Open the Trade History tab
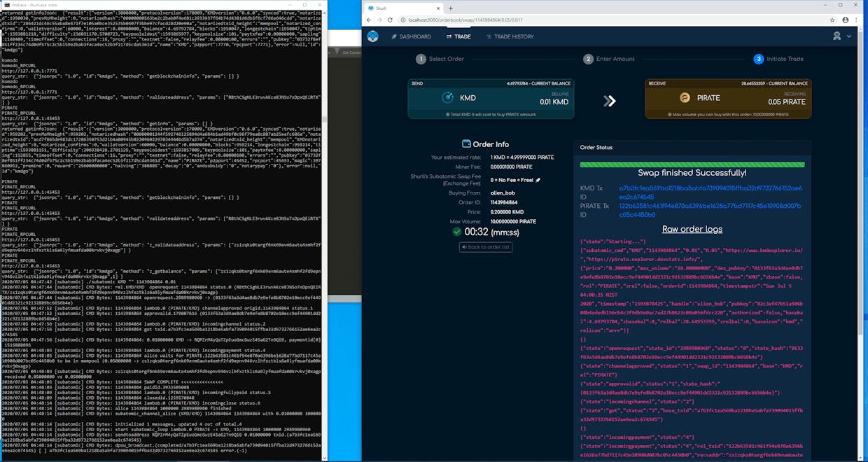The height and width of the screenshot is (462, 868). coord(510,36)
